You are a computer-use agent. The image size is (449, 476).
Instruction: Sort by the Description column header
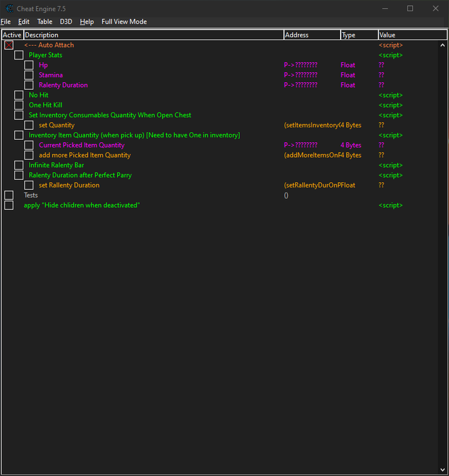coord(154,35)
